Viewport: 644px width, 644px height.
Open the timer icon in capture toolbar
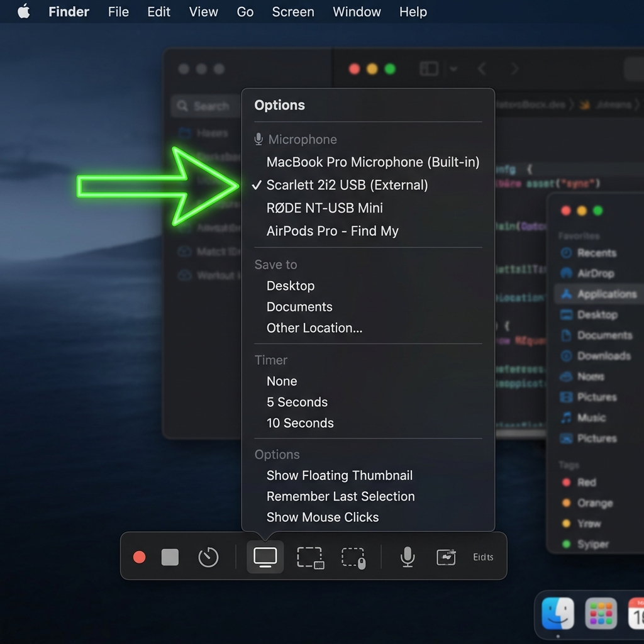click(x=208, y=557)
